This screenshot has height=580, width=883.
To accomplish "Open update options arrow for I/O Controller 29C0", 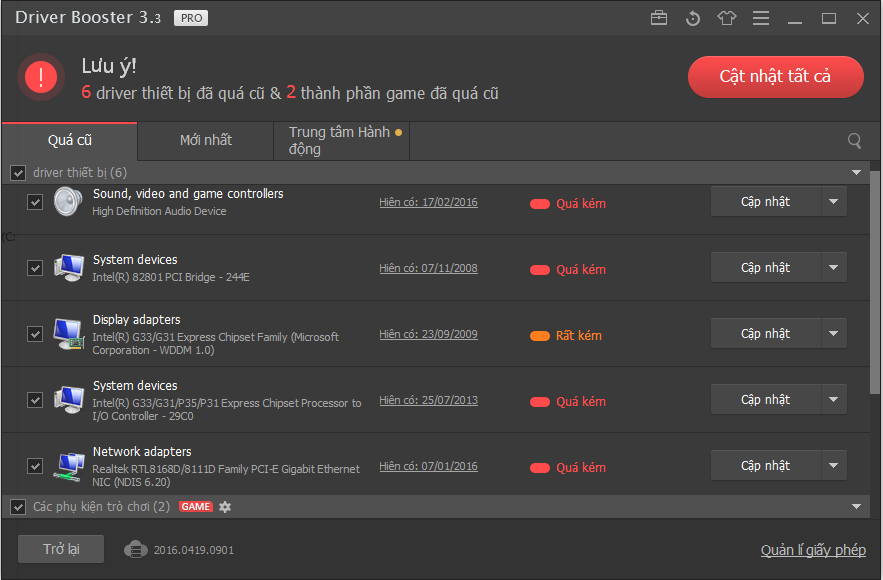I will (x=833, y=399).
